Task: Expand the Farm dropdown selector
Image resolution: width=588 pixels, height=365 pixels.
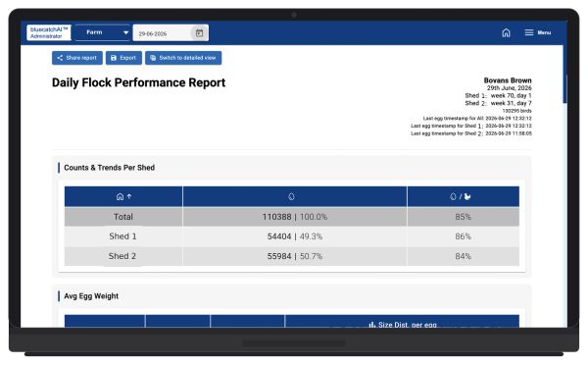Action: tap(102, 32)
